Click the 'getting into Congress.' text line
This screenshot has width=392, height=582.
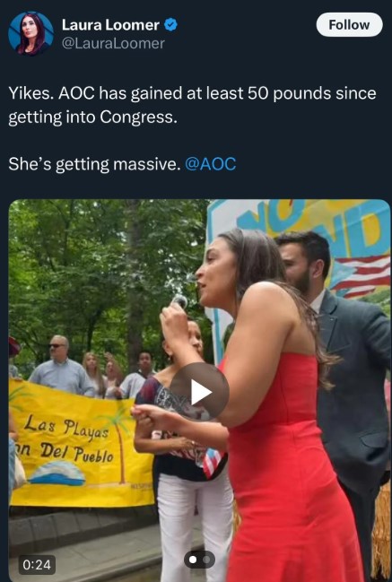pos(92,117)
